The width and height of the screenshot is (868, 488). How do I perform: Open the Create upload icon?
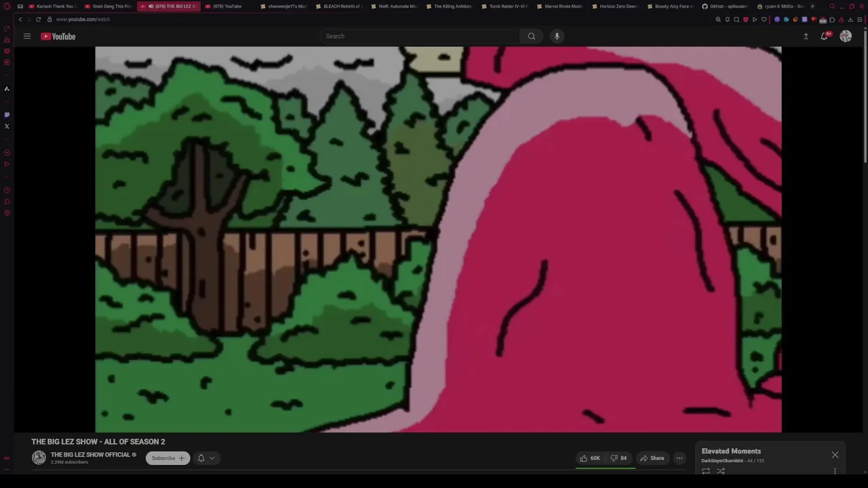pos(806,36)
